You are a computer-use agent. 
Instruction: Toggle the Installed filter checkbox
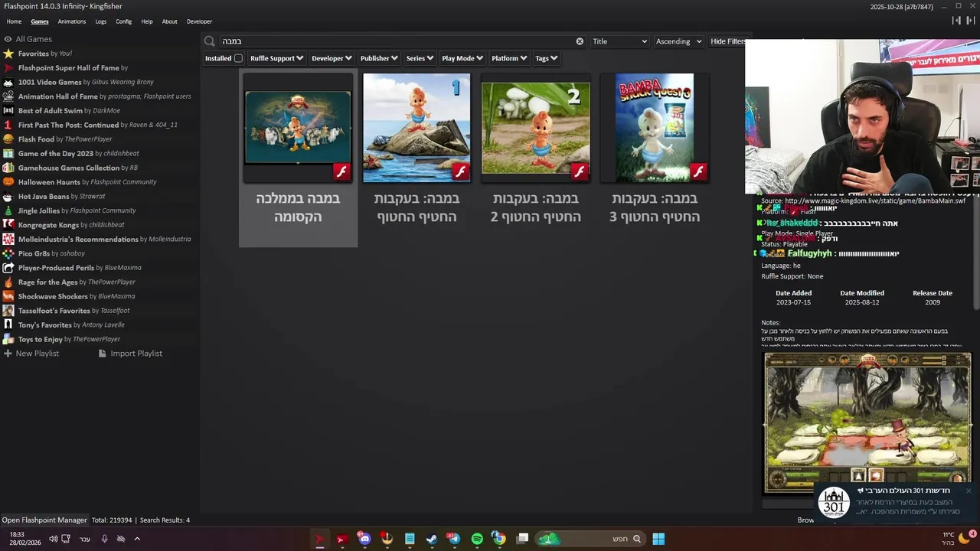(x=238, y=58)
